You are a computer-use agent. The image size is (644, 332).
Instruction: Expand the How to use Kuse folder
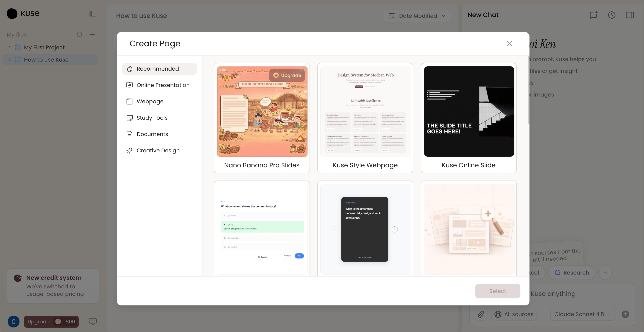point(10,59)
